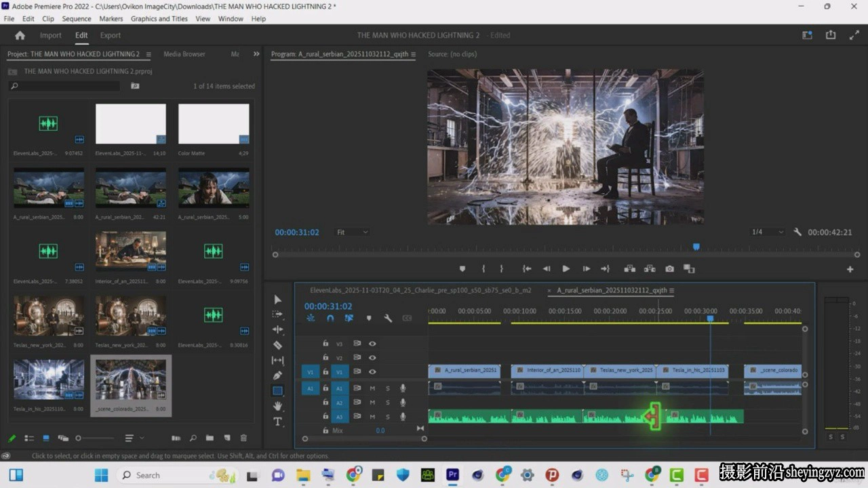Open the timeline sequence panel menu
The height and width of the screenshot is (488, 868).
672,291
